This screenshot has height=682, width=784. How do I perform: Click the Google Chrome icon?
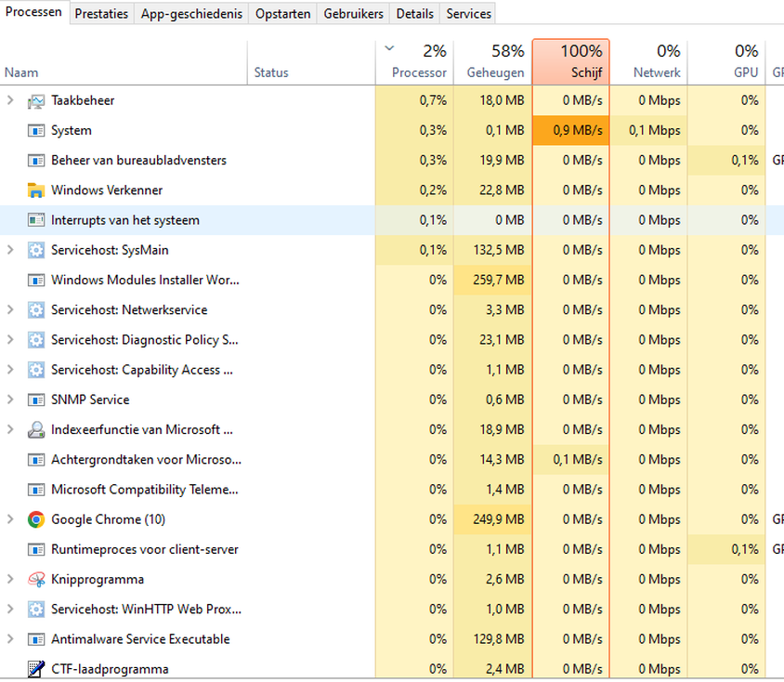coord(36,519)
